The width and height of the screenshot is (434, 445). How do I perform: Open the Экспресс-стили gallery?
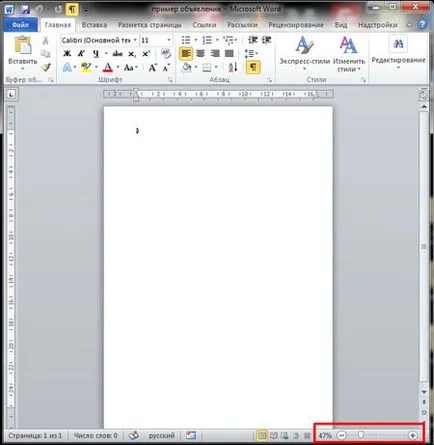[304, 53]
